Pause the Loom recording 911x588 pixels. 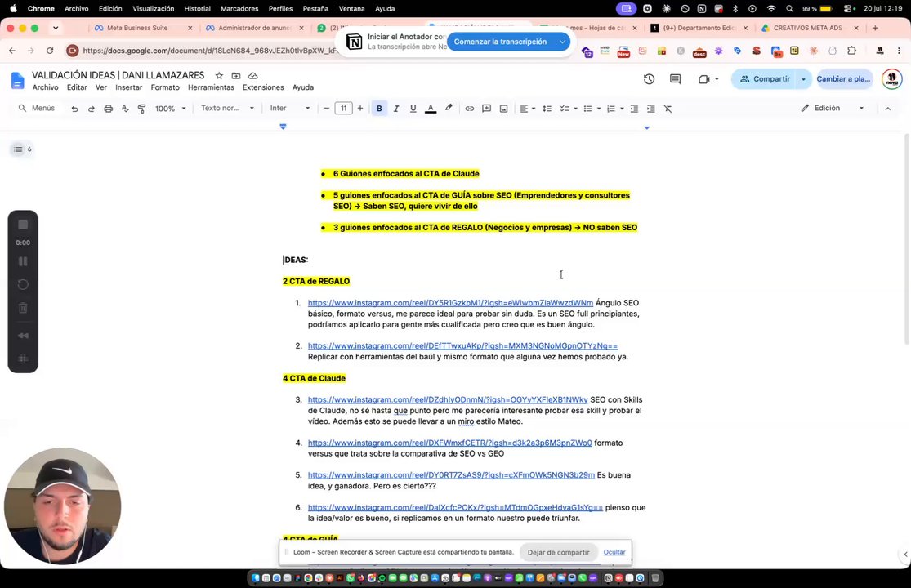(23, 262)
